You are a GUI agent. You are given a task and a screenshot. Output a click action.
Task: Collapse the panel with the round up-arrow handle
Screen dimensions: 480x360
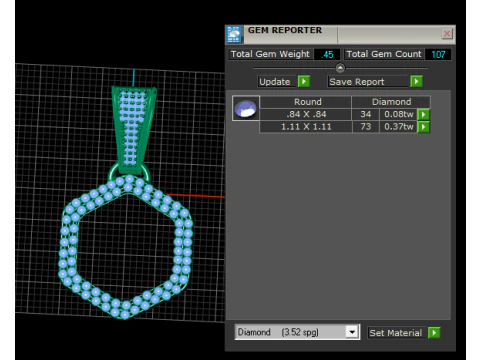tap(340, 68)
